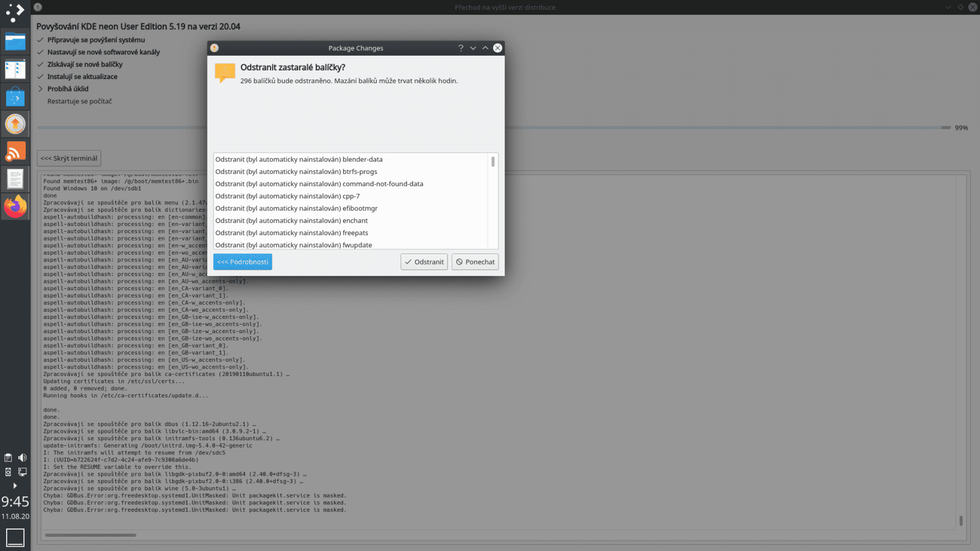Open Discover software center in the dock
The height and width of the screenshot is (551, 980).
point(15,96)
